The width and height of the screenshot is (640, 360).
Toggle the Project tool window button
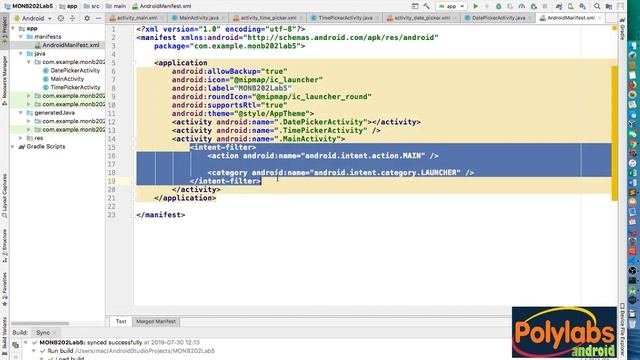point(4,32)
